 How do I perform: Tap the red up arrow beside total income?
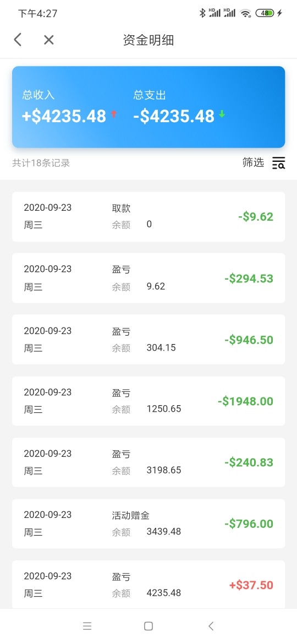pos(114,114)
